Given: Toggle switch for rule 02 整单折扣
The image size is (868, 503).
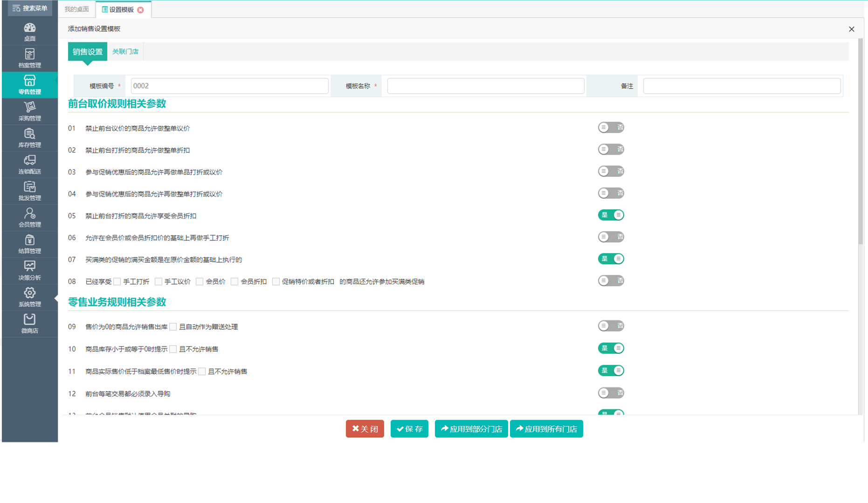Looking at the screenshot, I should [x=611, y=149].
